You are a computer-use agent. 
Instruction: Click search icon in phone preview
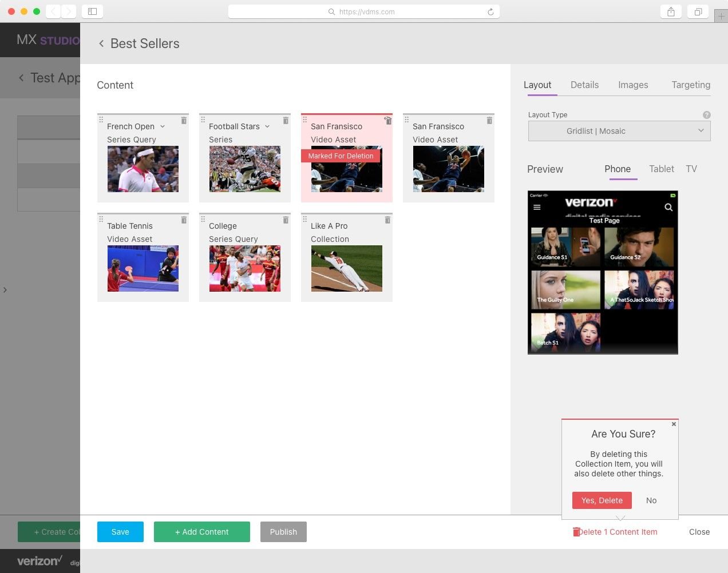668,207
